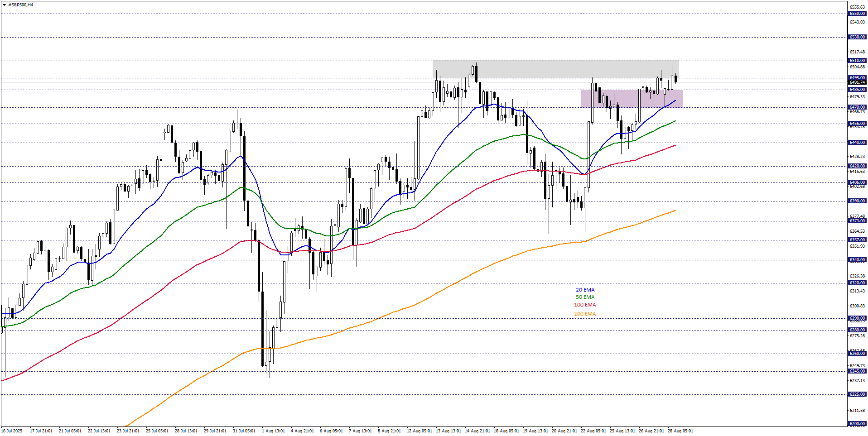Click the 22 Aug 05:01 time label
This screenshot has height=436, width=868.
pyautogui.click(x=593, y=431)
